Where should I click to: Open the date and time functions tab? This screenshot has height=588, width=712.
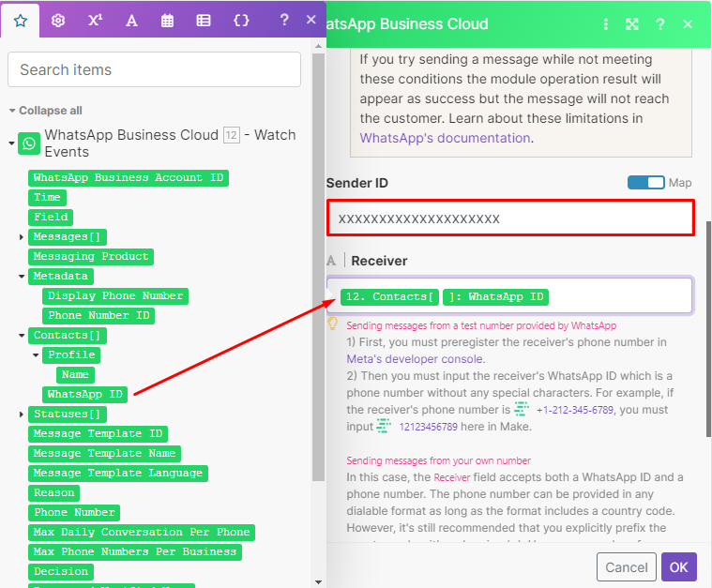[167, 21]
